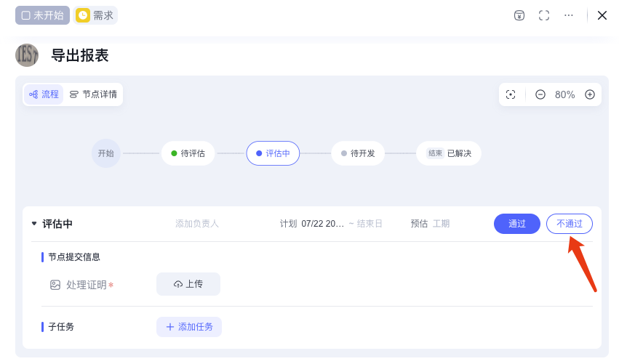The height and width of the screenshot is (364, 619).
Task: Add a subtask via 添加任务
Action: [189, 327]
